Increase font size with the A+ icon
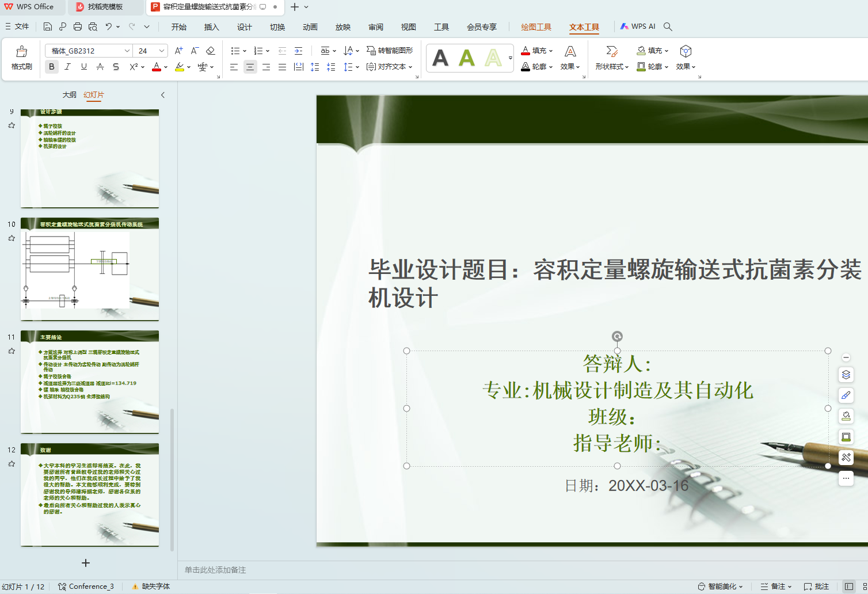868x594 pixels. [x=179, y=51]
